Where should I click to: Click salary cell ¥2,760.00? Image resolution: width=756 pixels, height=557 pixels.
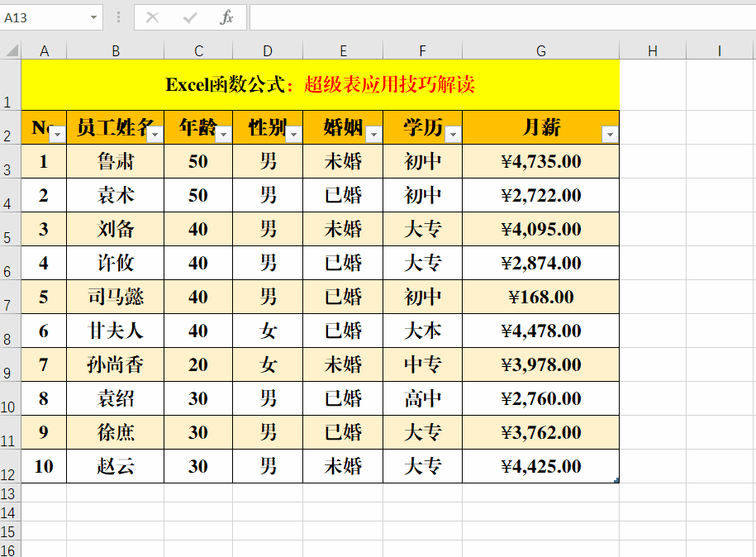point(541,398)
